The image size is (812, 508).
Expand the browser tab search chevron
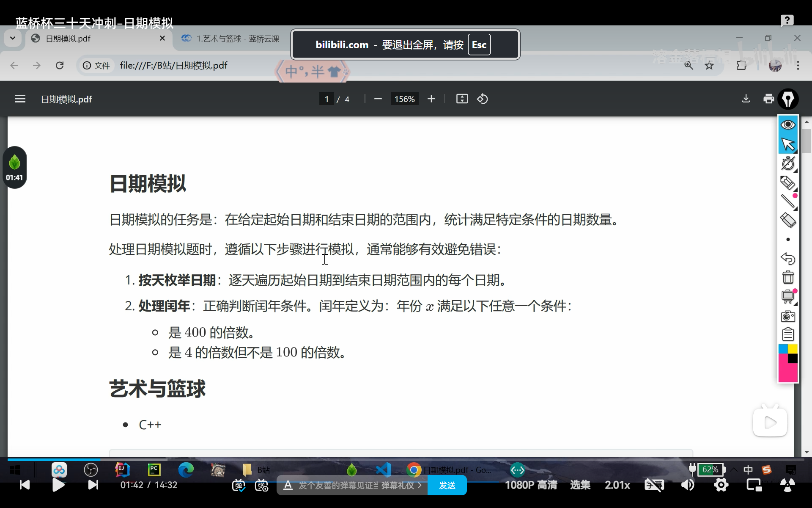13,39
